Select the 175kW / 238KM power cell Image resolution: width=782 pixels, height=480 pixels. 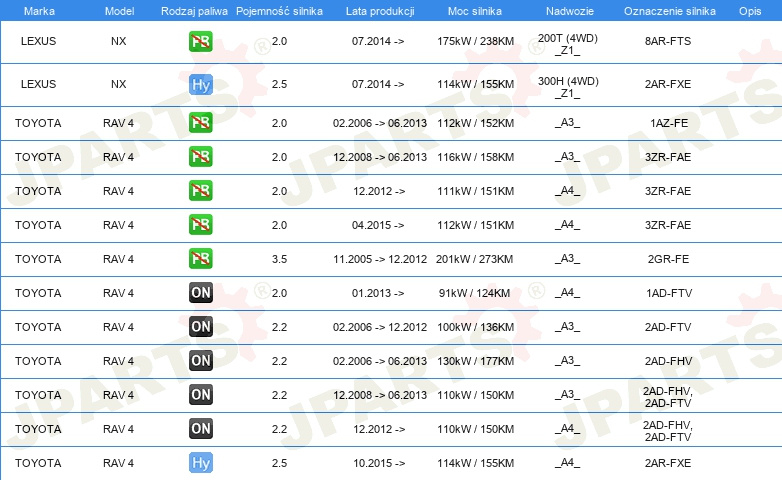tap(475, 41)
